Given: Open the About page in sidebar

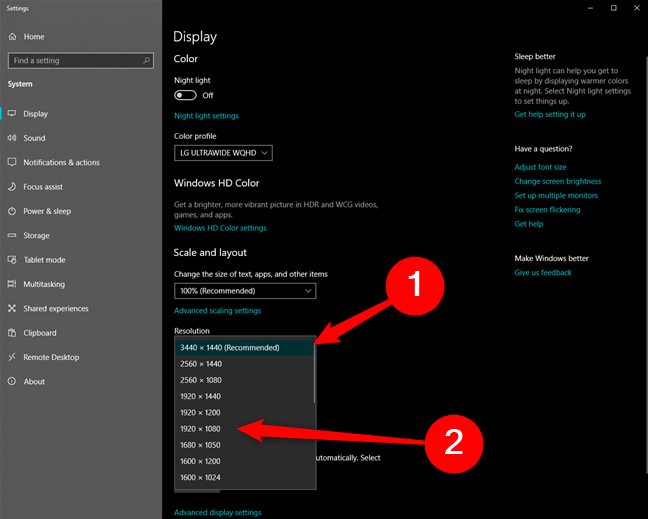Looking at the screenshot, I should (34, 381).
